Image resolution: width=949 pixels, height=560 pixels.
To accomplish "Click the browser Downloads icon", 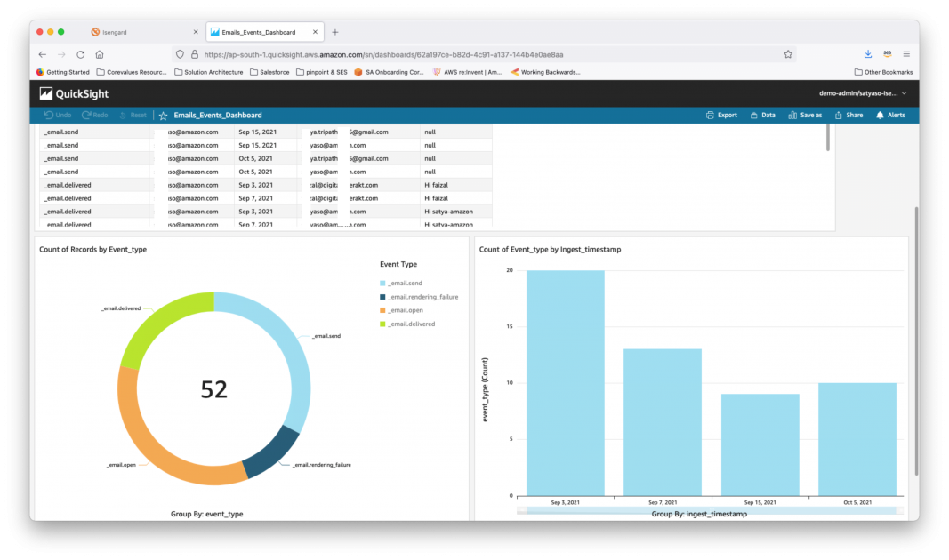I will click(x=867, y=53).
